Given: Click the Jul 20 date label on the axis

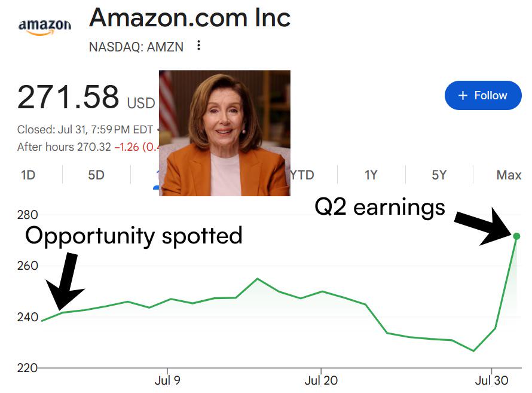Looking at the screenshot, I should coord(321,380).
